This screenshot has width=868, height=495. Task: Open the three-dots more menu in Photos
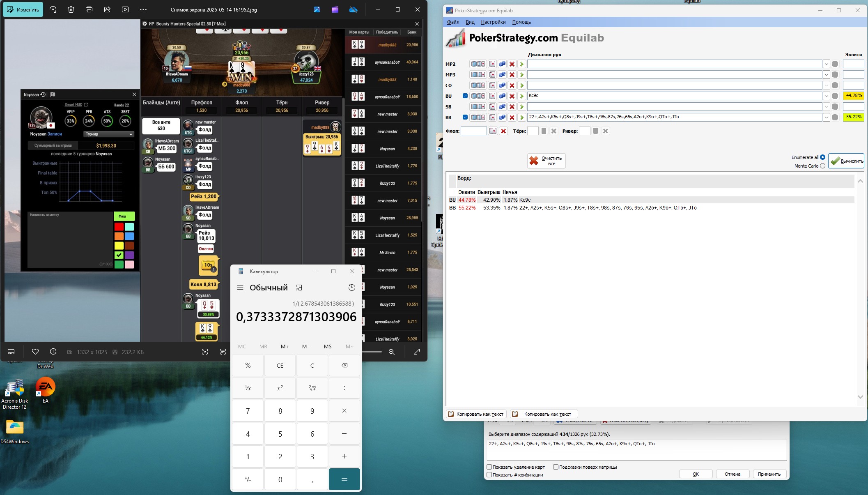[x=143, y=9]
